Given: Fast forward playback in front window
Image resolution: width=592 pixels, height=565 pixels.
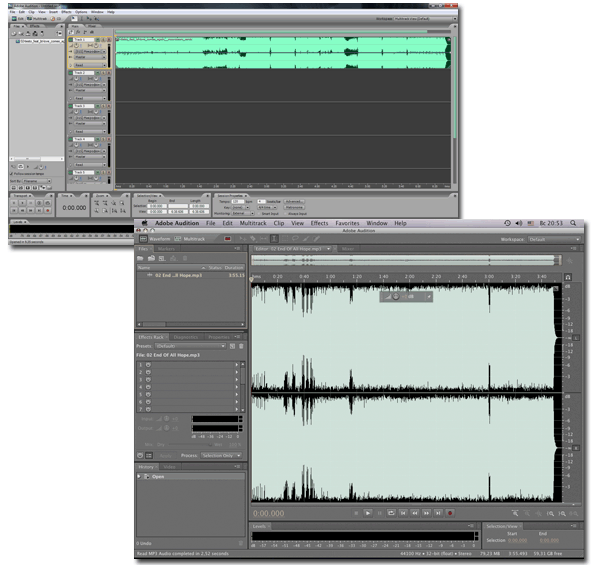Looking at the screenshot, I should [426, 513].
